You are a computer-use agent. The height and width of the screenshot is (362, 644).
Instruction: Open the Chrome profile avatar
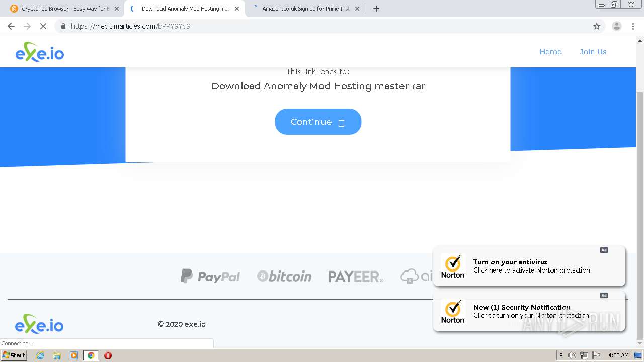(616, 26)
